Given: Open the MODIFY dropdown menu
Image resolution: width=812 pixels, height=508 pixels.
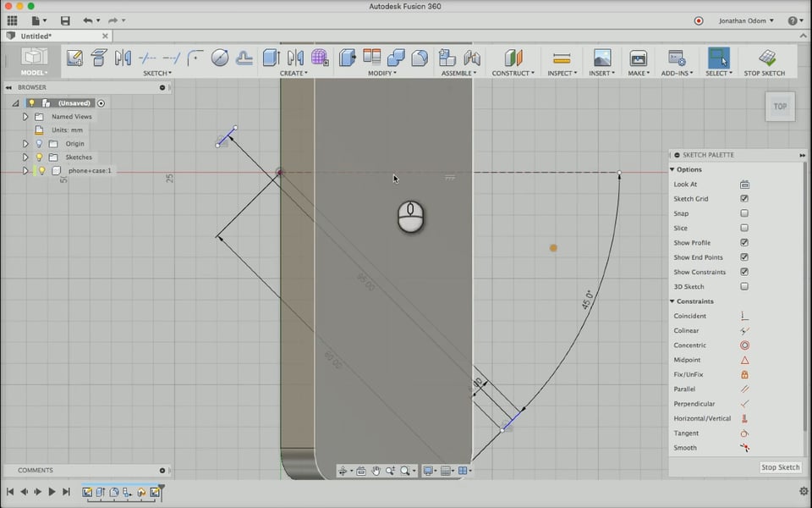Looking at the screenshot, I should click(382, 74).
